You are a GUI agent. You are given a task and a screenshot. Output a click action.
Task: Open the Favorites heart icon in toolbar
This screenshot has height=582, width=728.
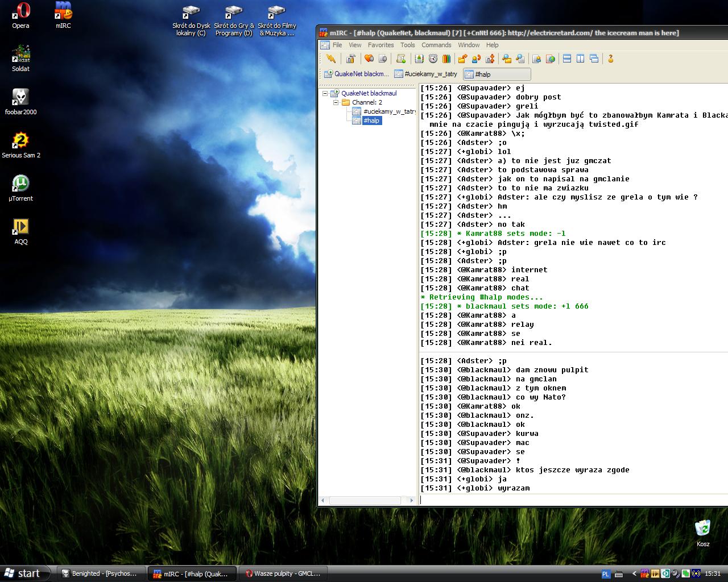pos(369,59)
